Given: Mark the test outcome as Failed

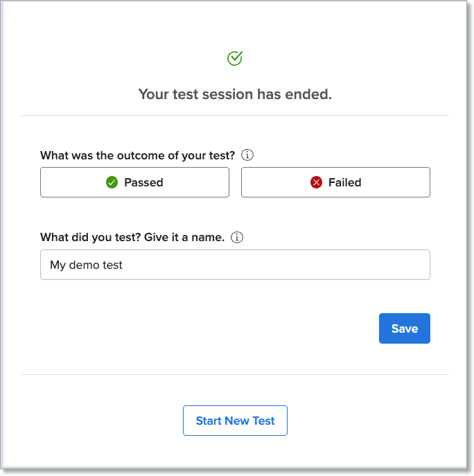Looking at the screenshot, I should (335, 182).
